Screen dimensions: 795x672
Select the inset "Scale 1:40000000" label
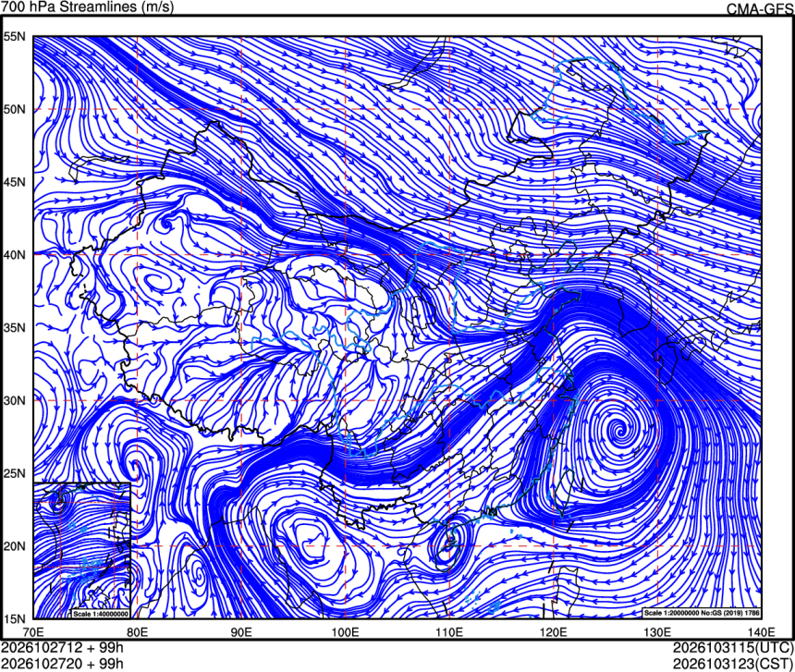[x=101, y=614]
